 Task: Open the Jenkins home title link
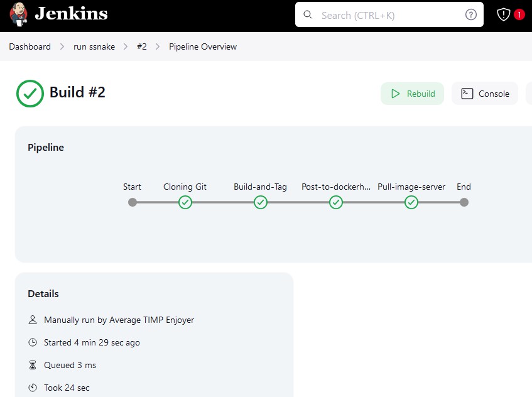pos(71,14)
